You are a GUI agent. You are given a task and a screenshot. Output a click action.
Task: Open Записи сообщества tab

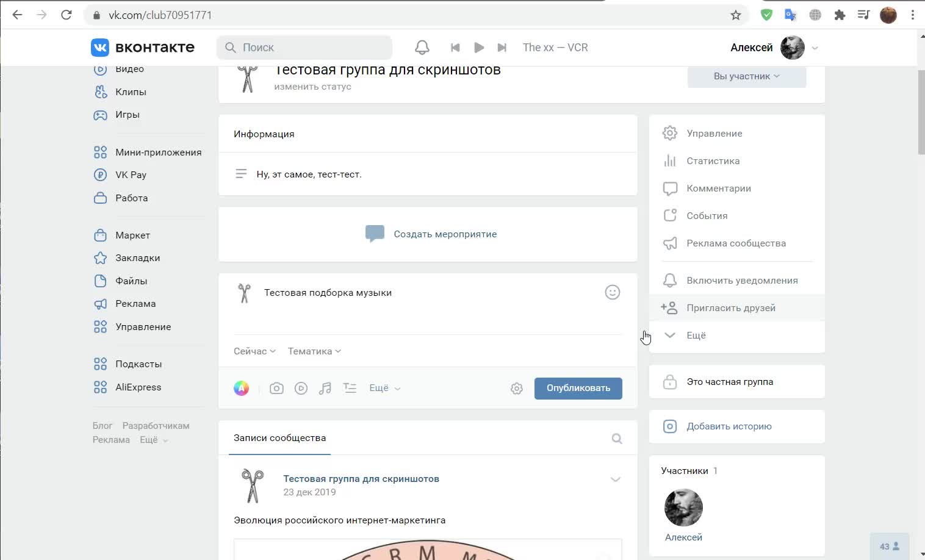click(x=280, y=438)
